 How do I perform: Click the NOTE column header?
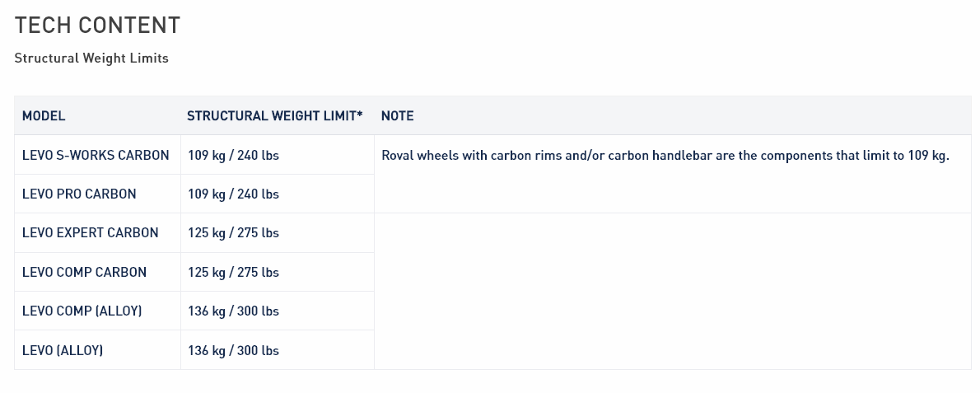click(x=397, y=116)
